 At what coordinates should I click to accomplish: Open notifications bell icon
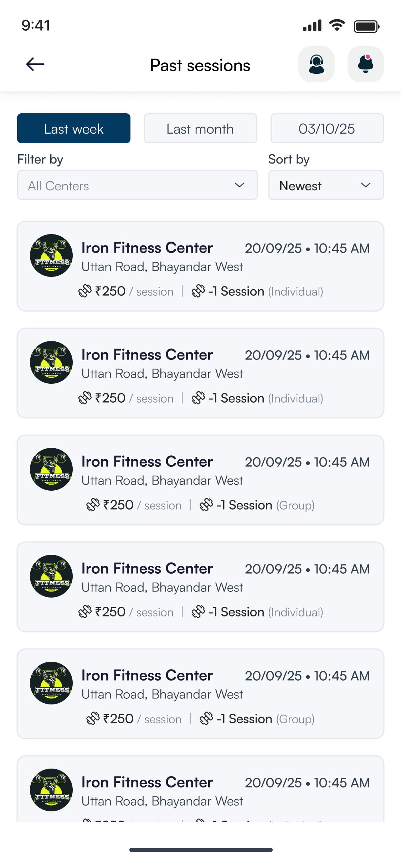pos(365,64)
